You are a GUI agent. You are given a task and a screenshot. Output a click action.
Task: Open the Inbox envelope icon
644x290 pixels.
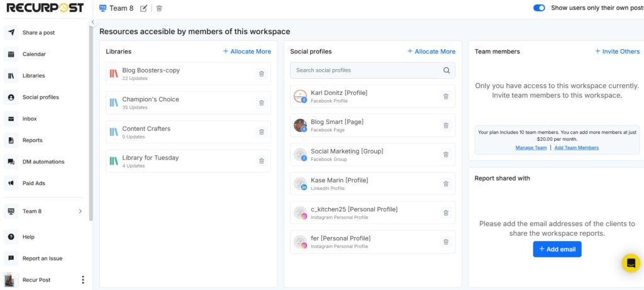[11, 119]
